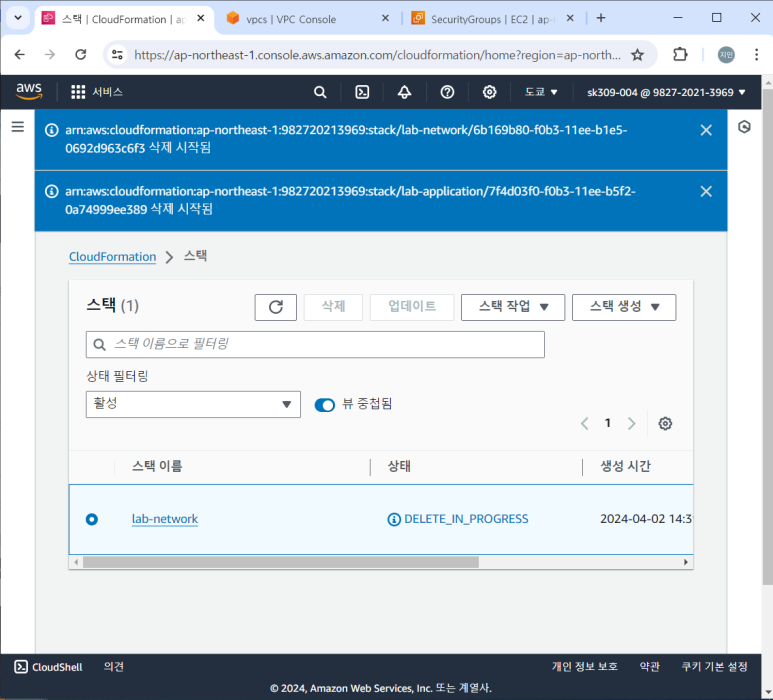This screenshot has height=700, width=773.
Task: Toggle the 뷰 중첩됨 nested view switch
Action: [x=324, y=405]
